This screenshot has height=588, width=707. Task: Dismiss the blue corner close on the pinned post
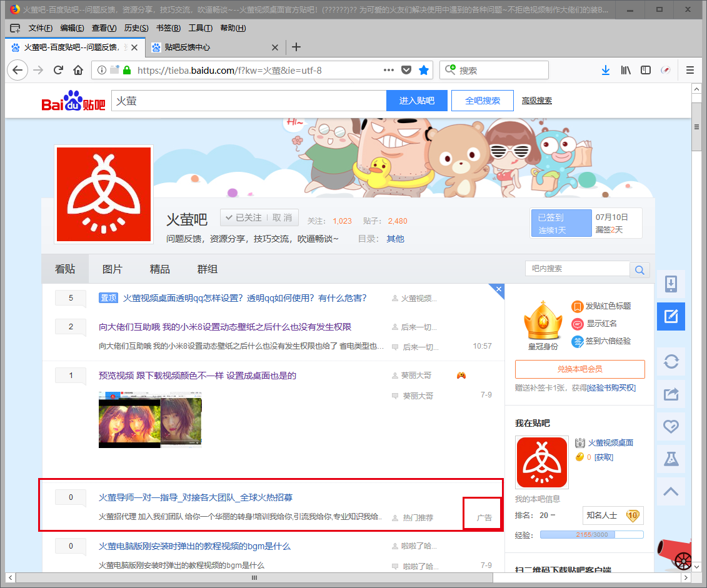point(498,289)
